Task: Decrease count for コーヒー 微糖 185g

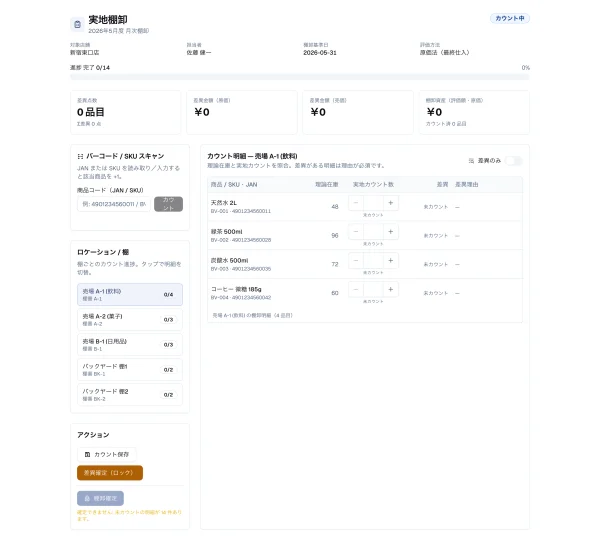Action: point(356,289)
